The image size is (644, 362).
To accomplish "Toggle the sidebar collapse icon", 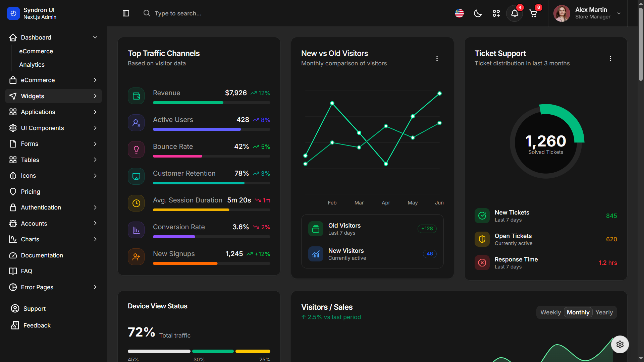I will (126, 13).
